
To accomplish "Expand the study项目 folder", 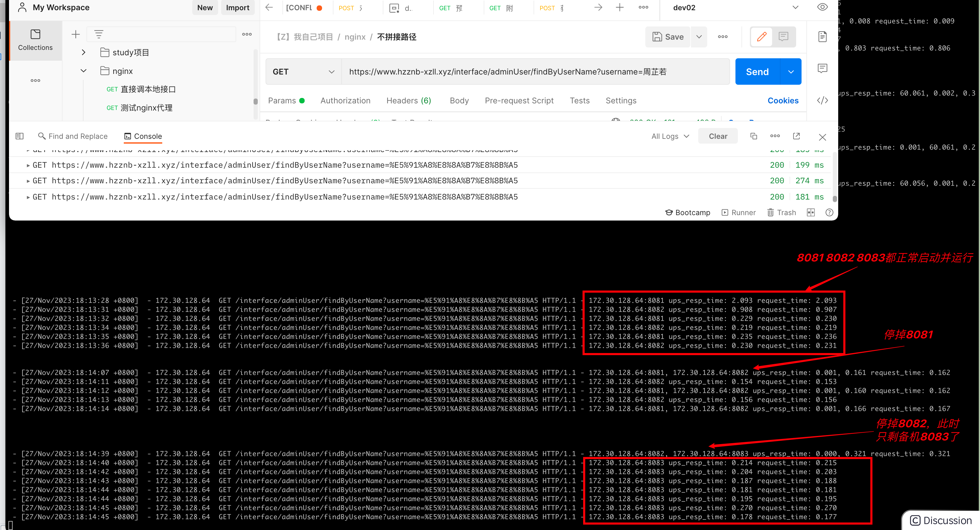I will [x=83, y=52].
